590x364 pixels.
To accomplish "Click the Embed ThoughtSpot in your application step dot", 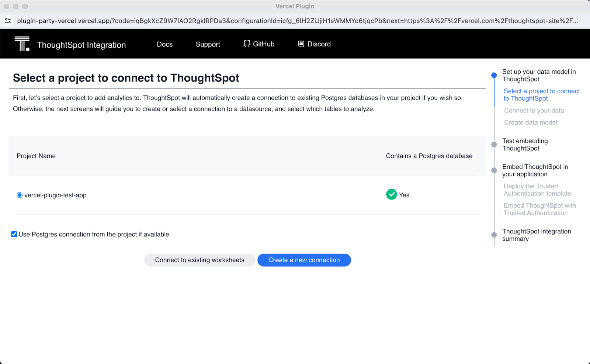I will point(494,170).
